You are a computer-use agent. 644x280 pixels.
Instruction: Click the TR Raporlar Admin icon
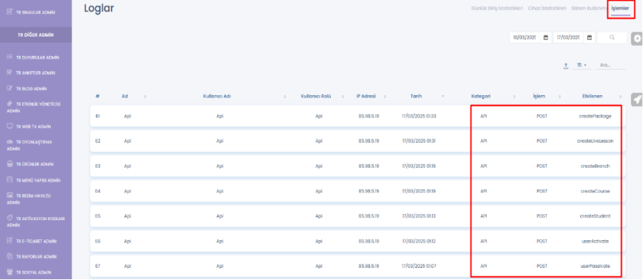10,256
